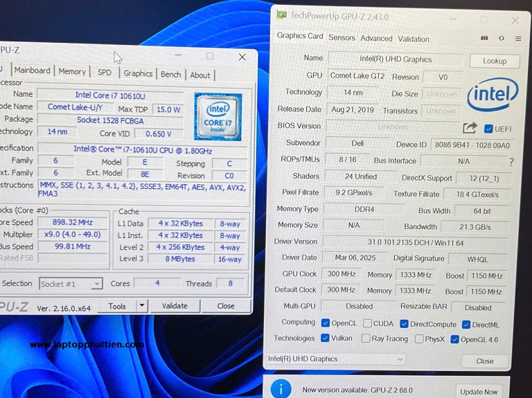The width and height of the screenshot is (532, 398).
Task: Open the Tools dropdown arrow in CPU-Z
Action: (x=141, y=306)
